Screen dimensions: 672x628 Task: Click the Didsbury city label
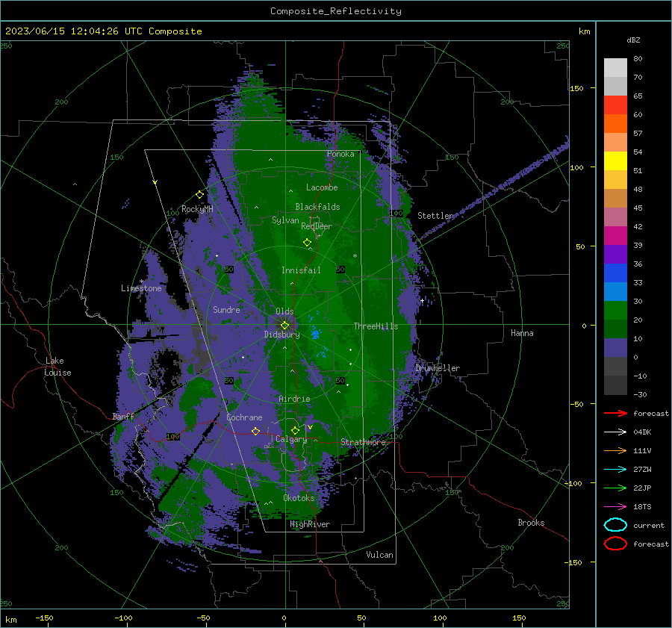[x=282, y=335]
